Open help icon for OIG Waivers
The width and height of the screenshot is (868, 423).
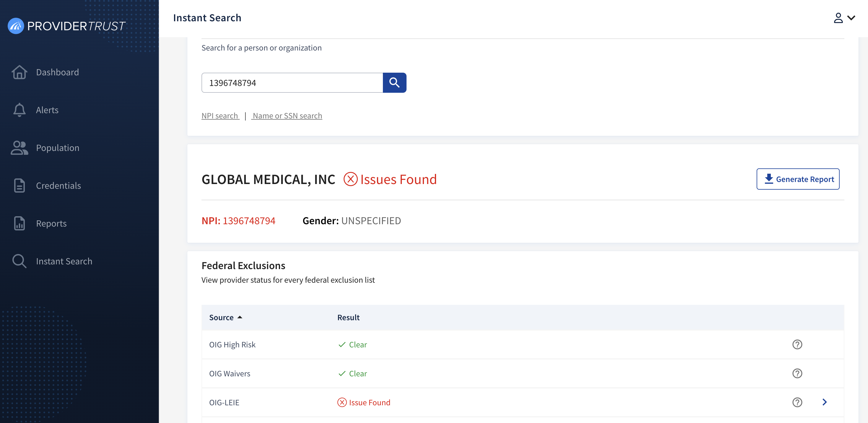797,373
